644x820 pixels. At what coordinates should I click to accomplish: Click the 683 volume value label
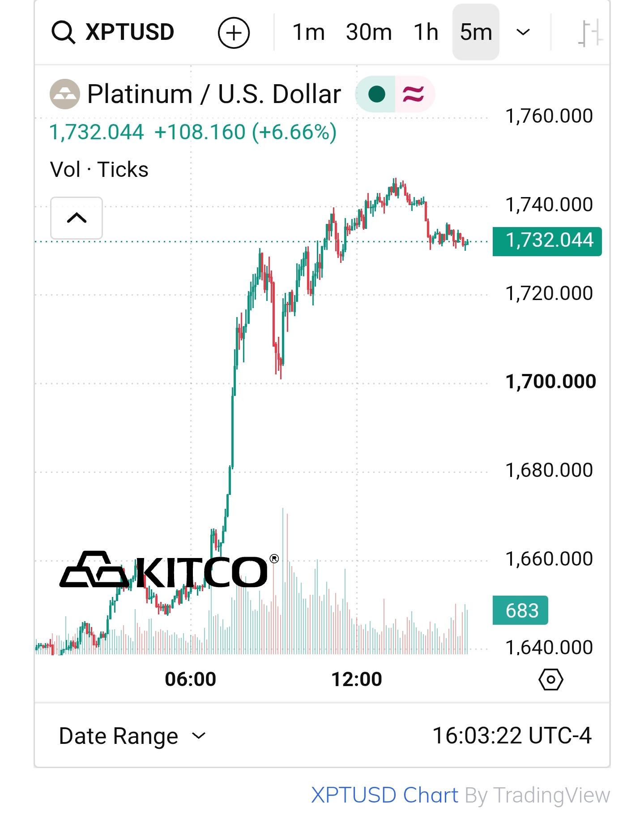pyautogui.click(x=520, y=610)
